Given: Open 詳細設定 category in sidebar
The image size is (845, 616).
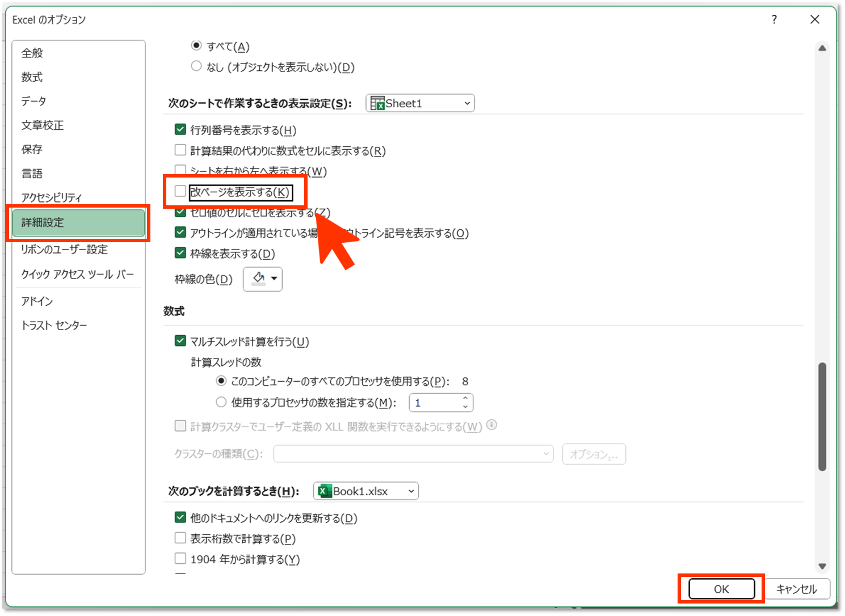Looking at the screenshot, I should click(x=78, y=222).
